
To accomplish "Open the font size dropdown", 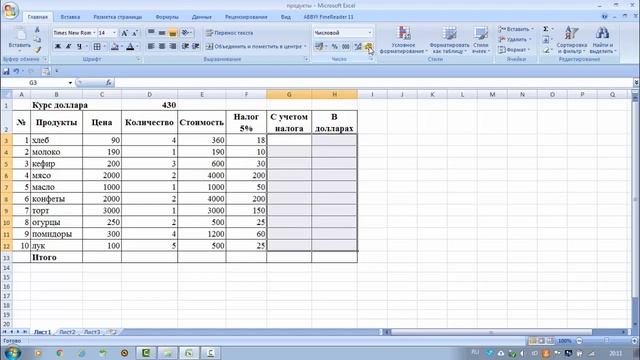I will [114, 33].
